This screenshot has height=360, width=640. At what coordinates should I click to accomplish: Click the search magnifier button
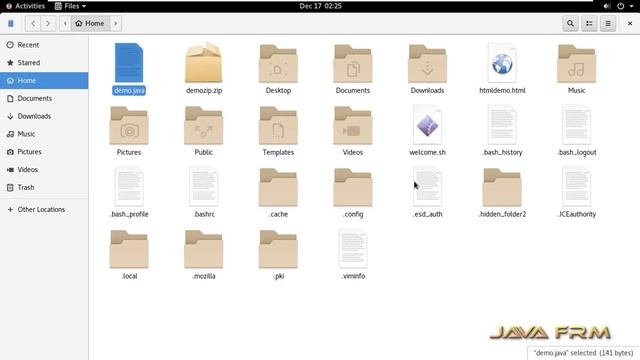pyautogui.click(x=570, y=24)
